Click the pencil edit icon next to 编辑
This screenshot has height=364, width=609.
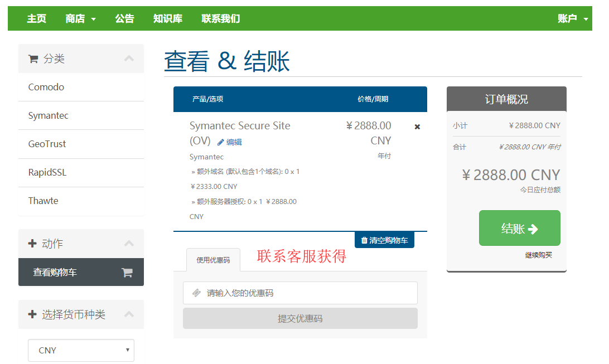tap(221, 142)
